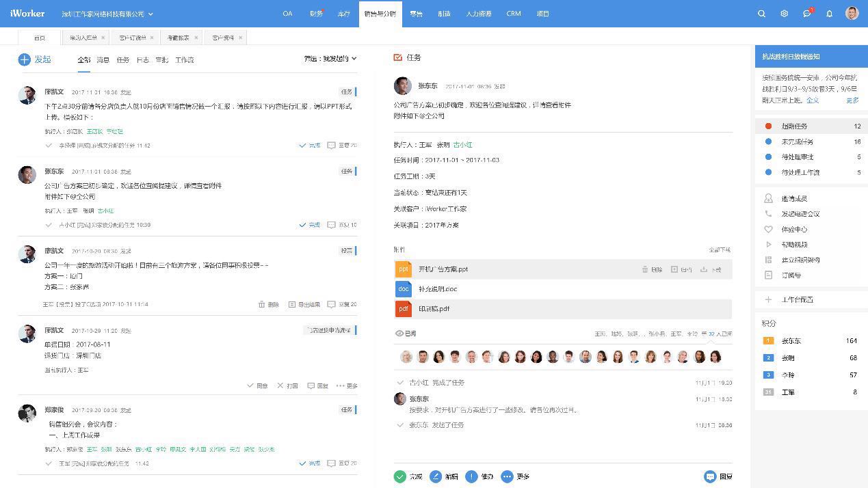The height and width of the screenshot is (488, 868).
Task: Open the user avatar in the header
Action: pyautogui.click(x=852, y=13)
